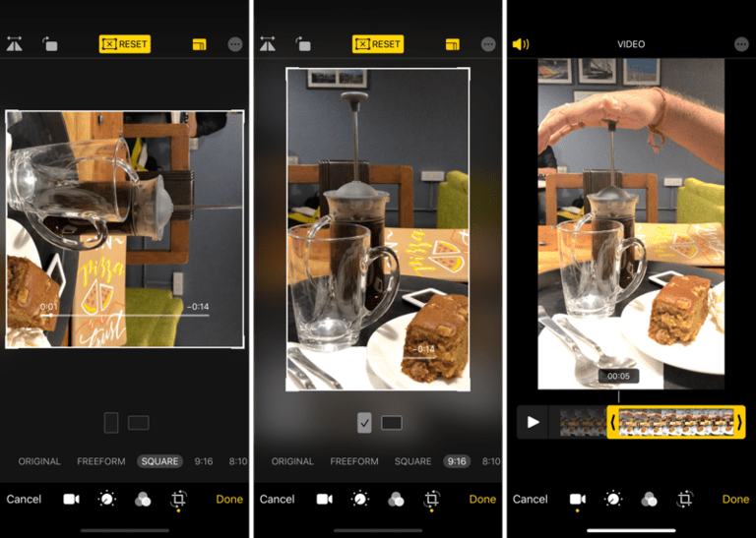Tap video scrubber line in left screen
The image size is (756, 538).
point(125,316)
